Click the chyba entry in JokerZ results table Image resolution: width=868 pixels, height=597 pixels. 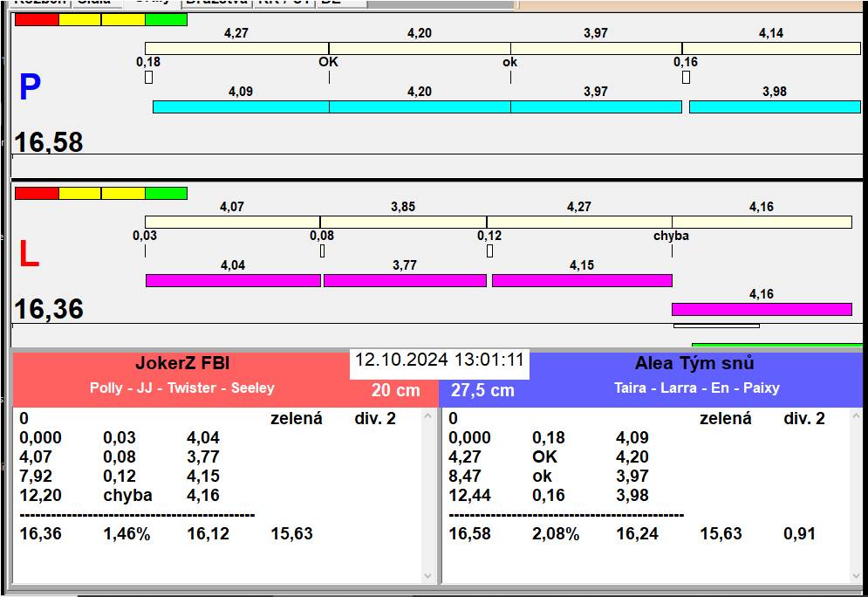click(x=128, y=495)
